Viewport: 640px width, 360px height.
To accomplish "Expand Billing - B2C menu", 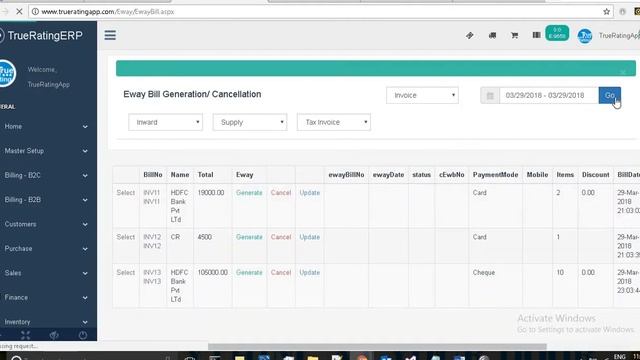I will 46,176.
